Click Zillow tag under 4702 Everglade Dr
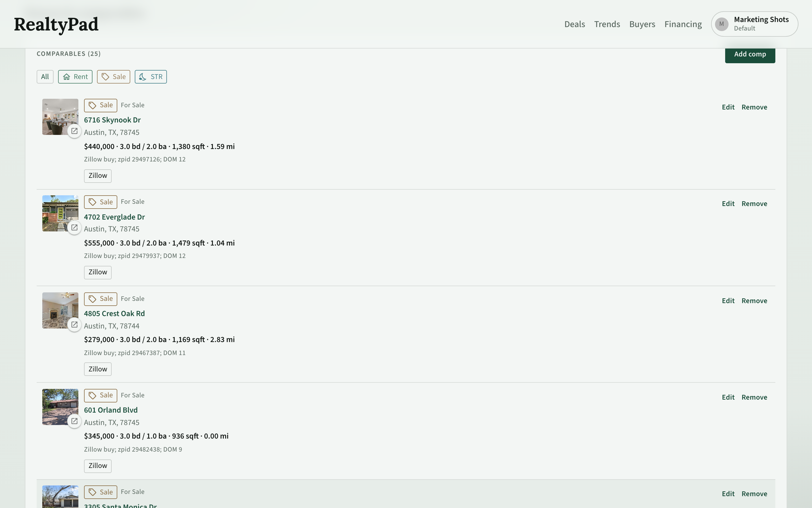This screenshot has width=812, height=508. 98,272
